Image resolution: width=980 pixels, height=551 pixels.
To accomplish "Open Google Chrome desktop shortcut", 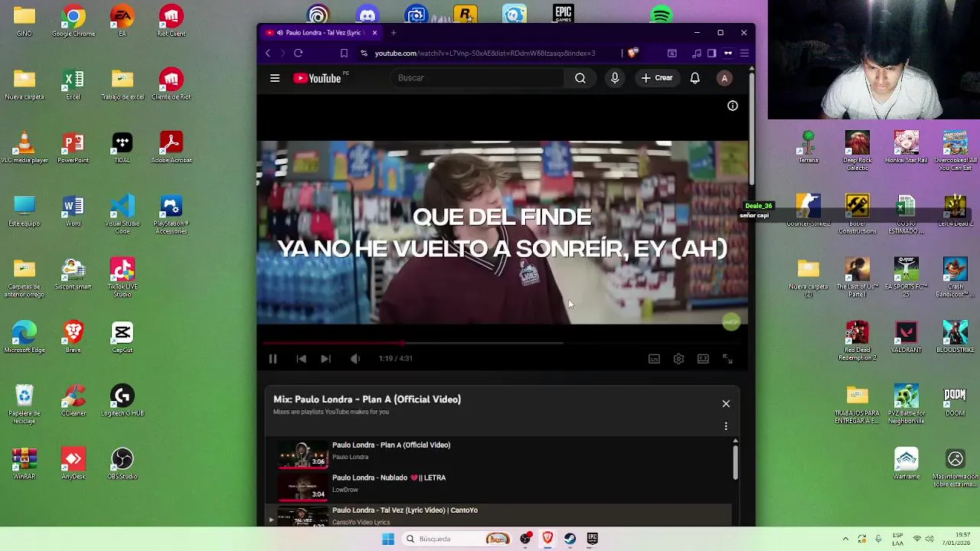I will (x=73, y=21).
